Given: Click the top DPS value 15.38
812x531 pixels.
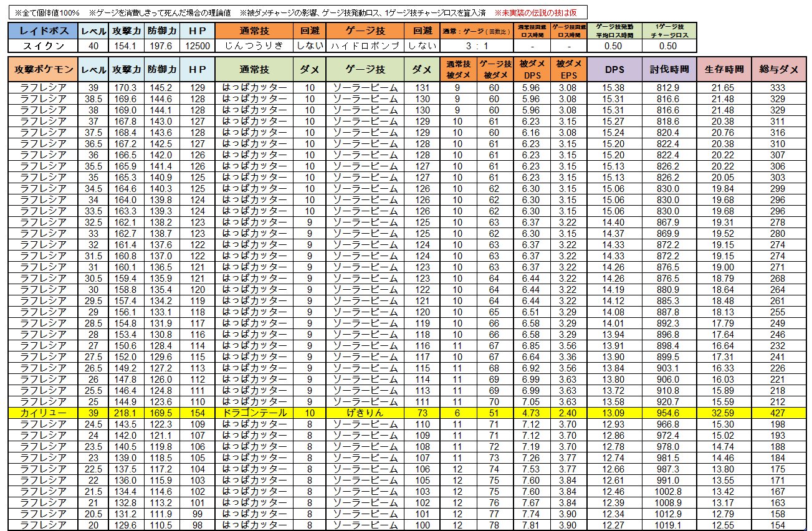Looking at the screenshot, I should click(x=614, y=88).
